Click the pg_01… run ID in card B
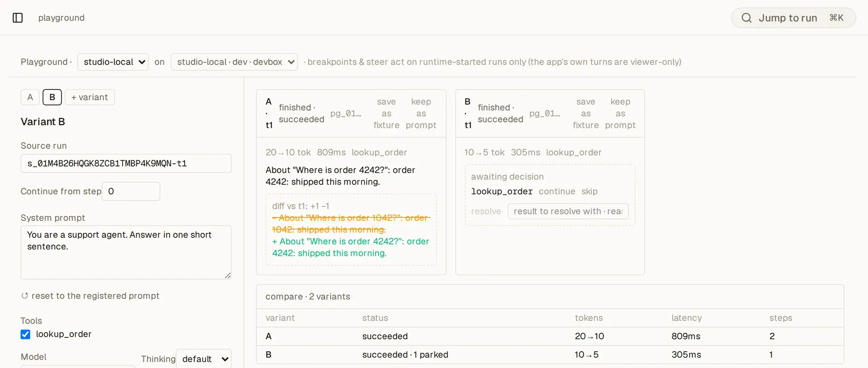868x368 pixels. (x=545, y=113)
